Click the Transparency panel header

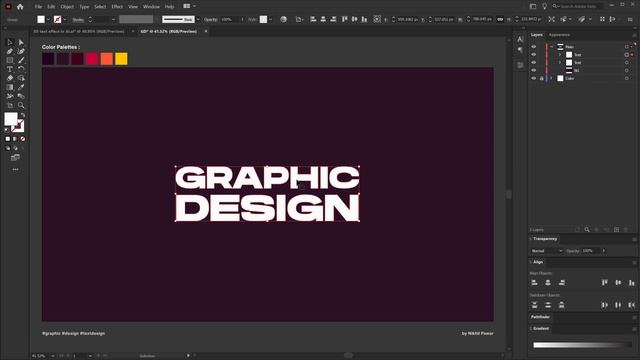click(545, 239)
